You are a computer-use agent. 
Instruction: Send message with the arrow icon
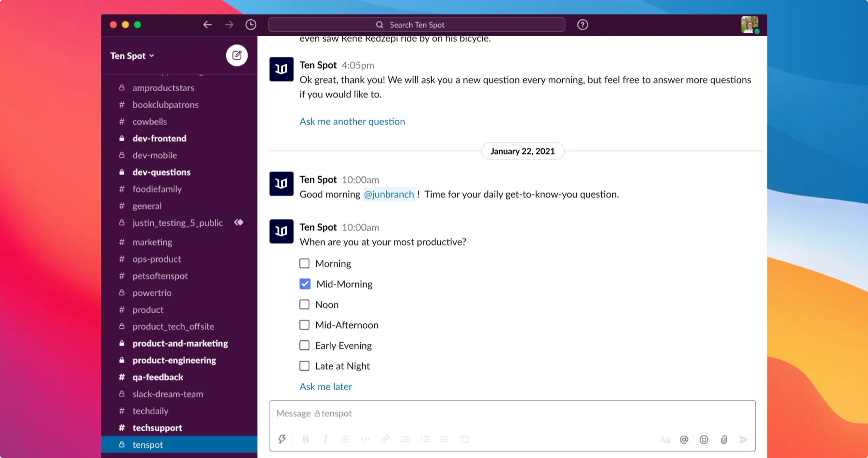(744, 440)
